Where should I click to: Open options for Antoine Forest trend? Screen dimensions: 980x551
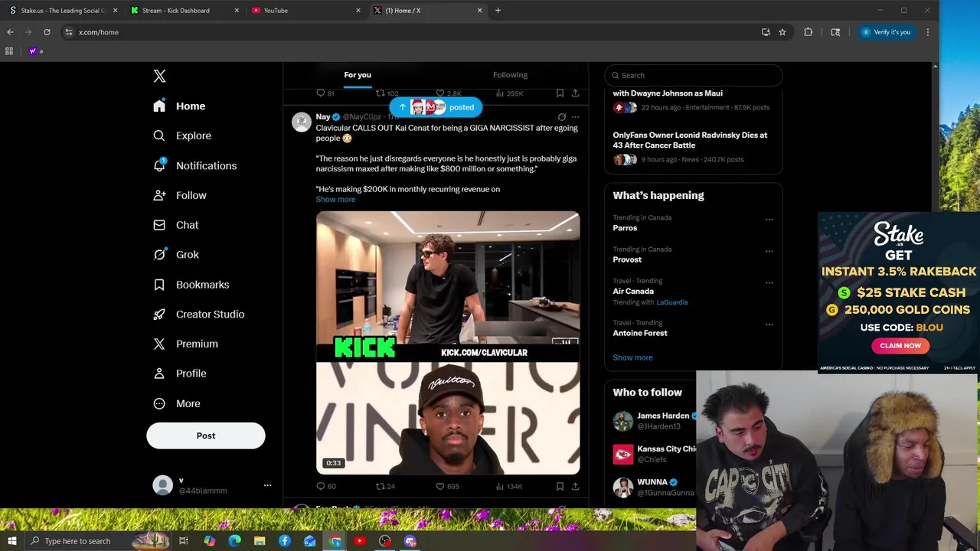coord(769,324)
